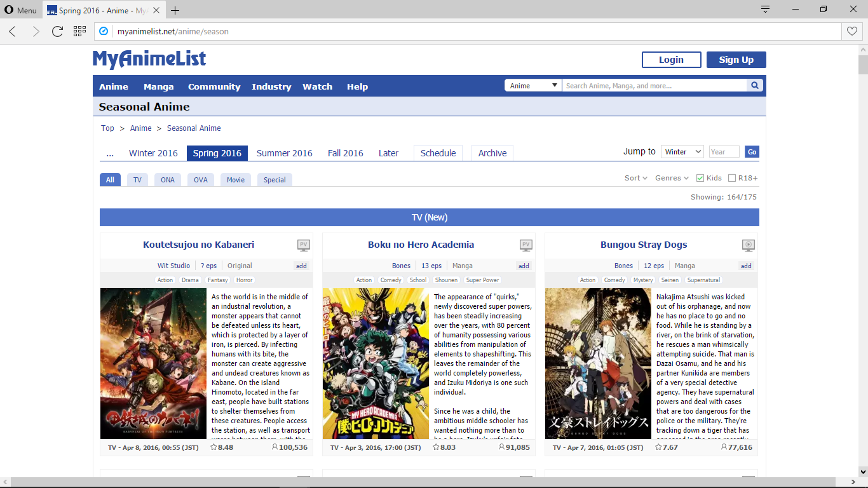Image resolution: width=868 pixels, height=488 pixels.
Task: Open the Manga menu
Action: [158, 86]
